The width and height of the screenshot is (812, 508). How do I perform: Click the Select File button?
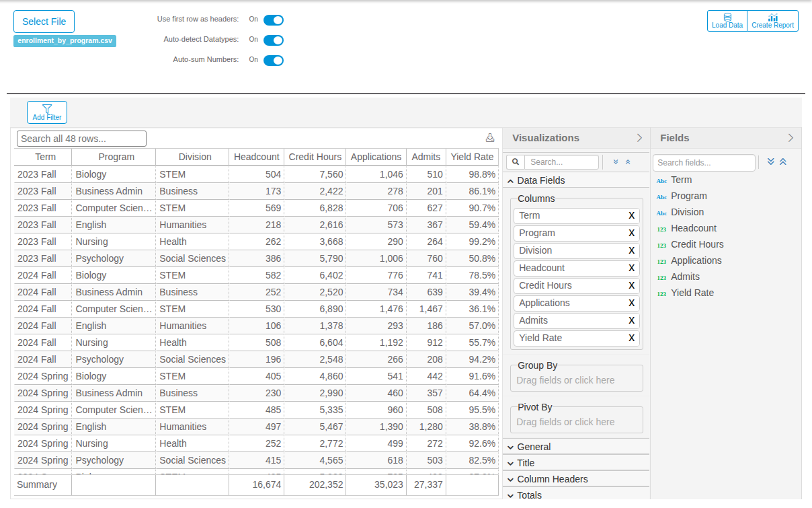tap(44, 22)
